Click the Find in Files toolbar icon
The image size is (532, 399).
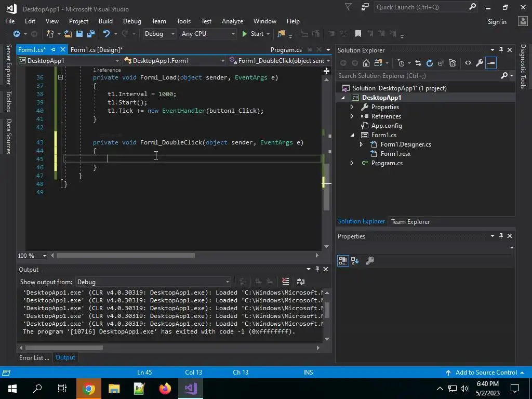click(x=281, y=34)
